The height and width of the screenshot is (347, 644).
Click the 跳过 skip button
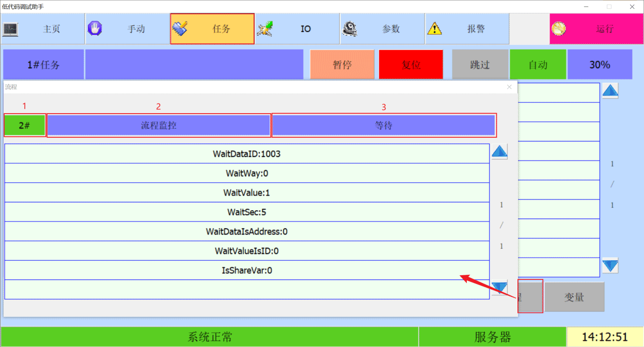480,65
